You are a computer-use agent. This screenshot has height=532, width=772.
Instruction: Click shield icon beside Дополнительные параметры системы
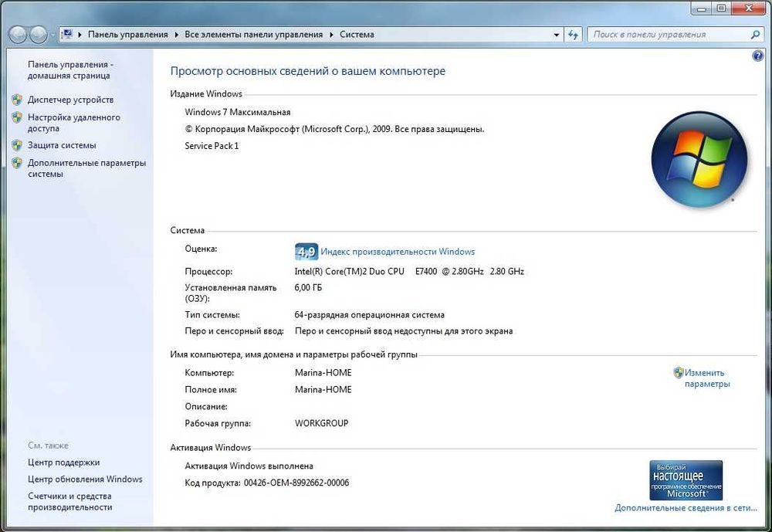17,163
